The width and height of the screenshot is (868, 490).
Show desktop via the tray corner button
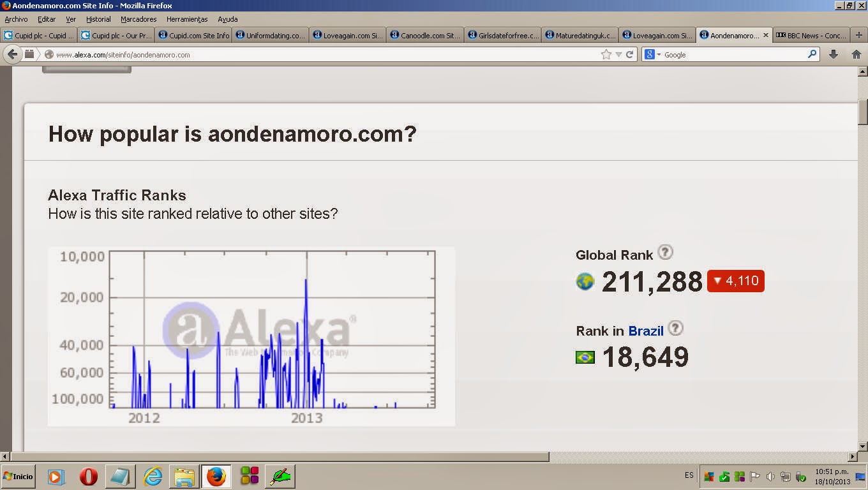pyautogui.click(x=860, y=477)
